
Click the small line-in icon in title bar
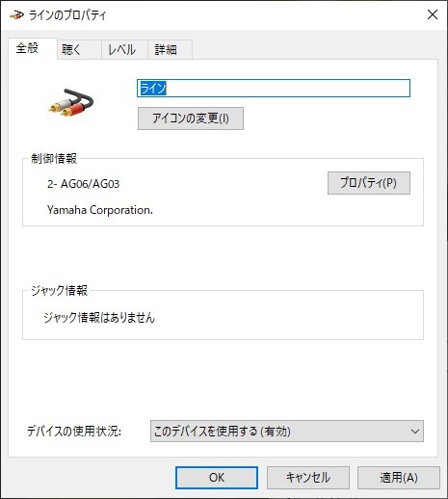[x=16, y=14]
